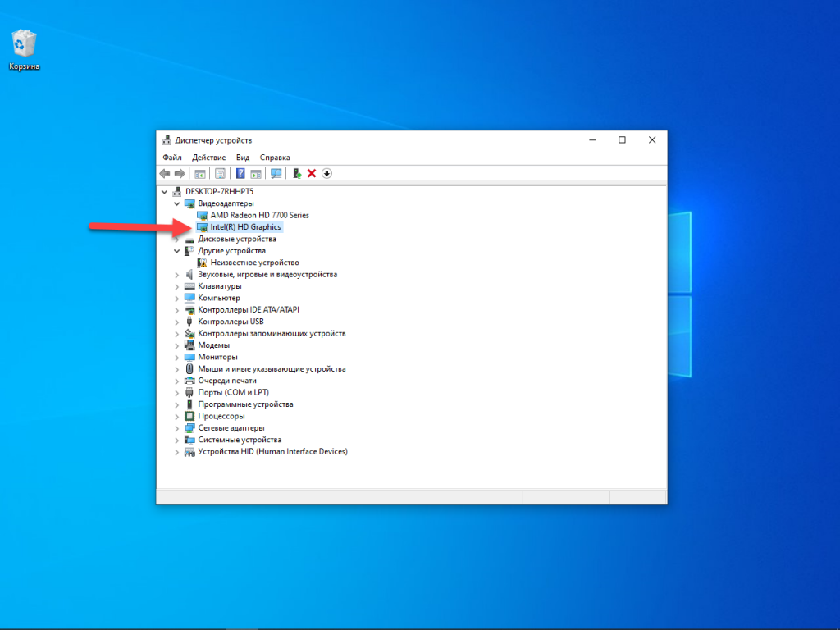
Task: Select AMD Radeon HD 7700 Series device
Action: [x=259, y=215]
